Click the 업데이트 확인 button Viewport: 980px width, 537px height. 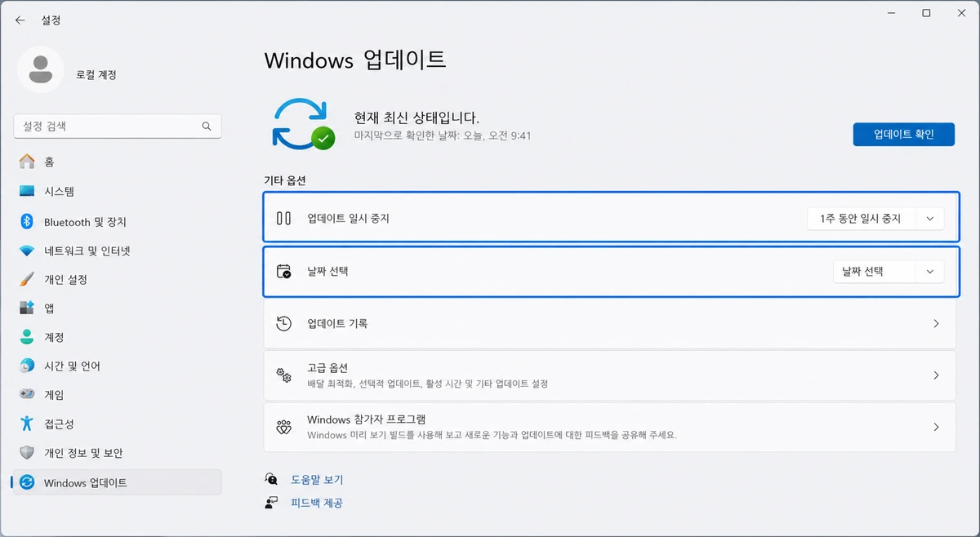(x=903, y=135)
